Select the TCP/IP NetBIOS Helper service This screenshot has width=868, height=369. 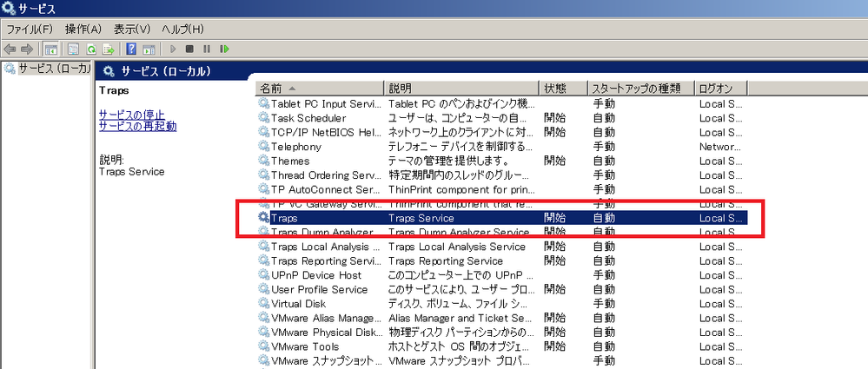coord(327,132)
